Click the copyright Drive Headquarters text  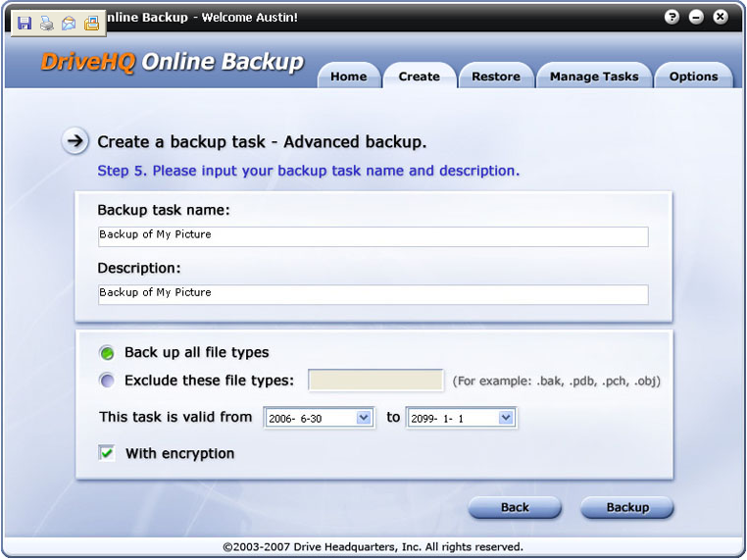point(373,546)
